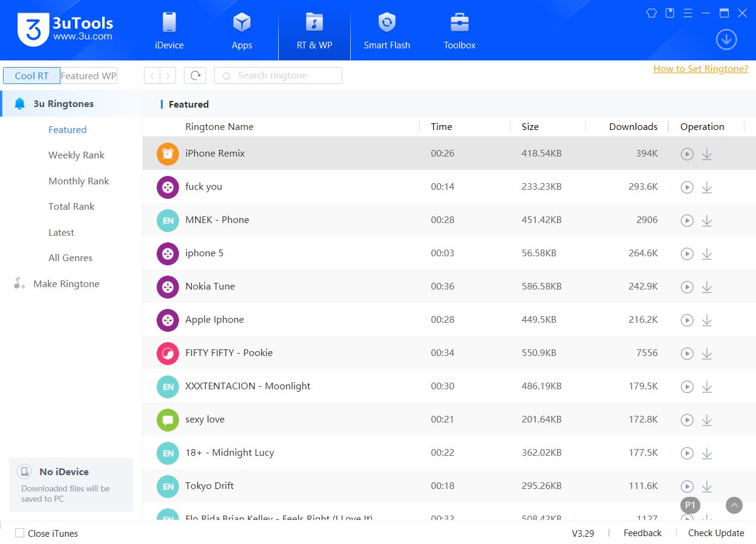Open the download manager arrow icon
The image size is (756, 544).
pyautogui.click(x=726, y=40)
